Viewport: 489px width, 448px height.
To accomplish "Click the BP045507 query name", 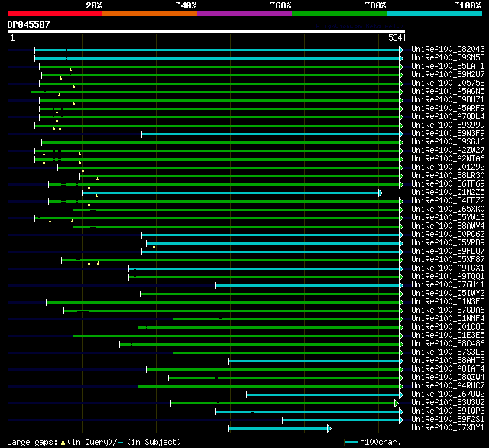I will 28,24.
